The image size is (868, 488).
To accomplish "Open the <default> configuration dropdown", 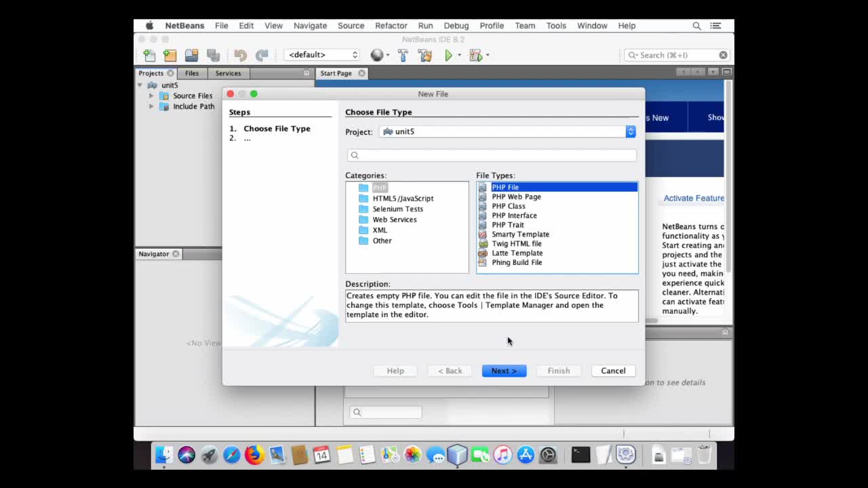I will [x=322, y=55].
